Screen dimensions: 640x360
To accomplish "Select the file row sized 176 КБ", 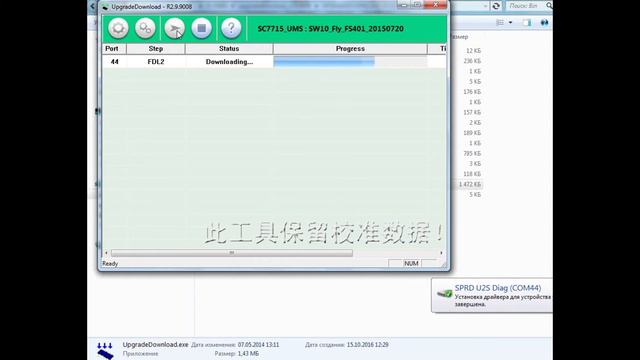I will coord(472,92).
